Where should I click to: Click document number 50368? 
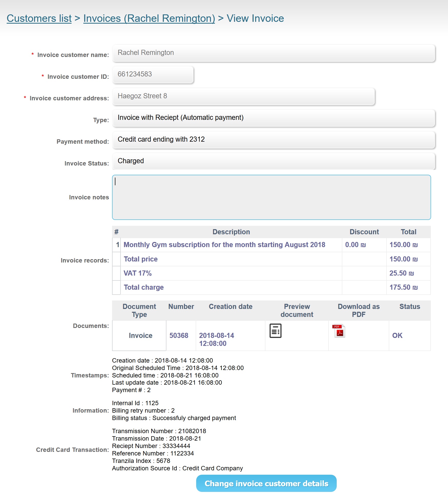[x=179, y=336]
